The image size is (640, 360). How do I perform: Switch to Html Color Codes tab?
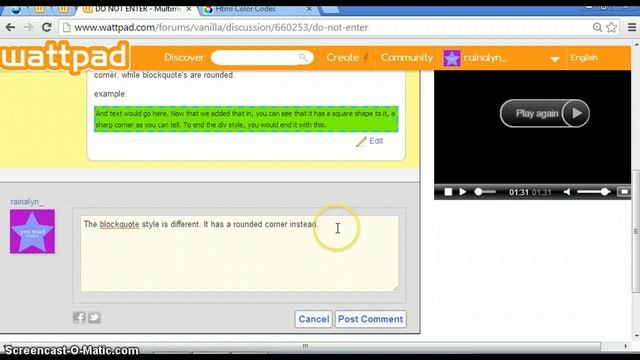[245, 9]
